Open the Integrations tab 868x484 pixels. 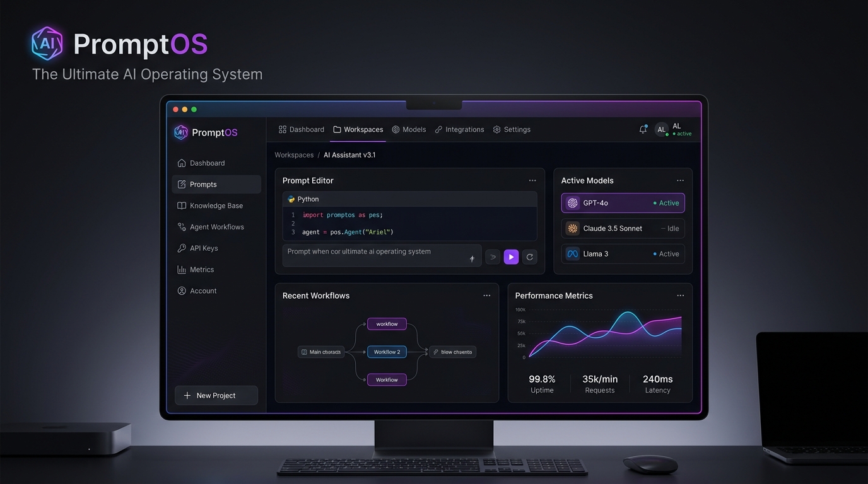point(459,130)
